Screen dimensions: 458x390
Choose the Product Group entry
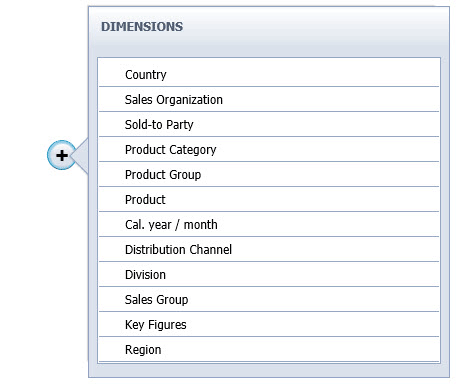pos(269,174)
